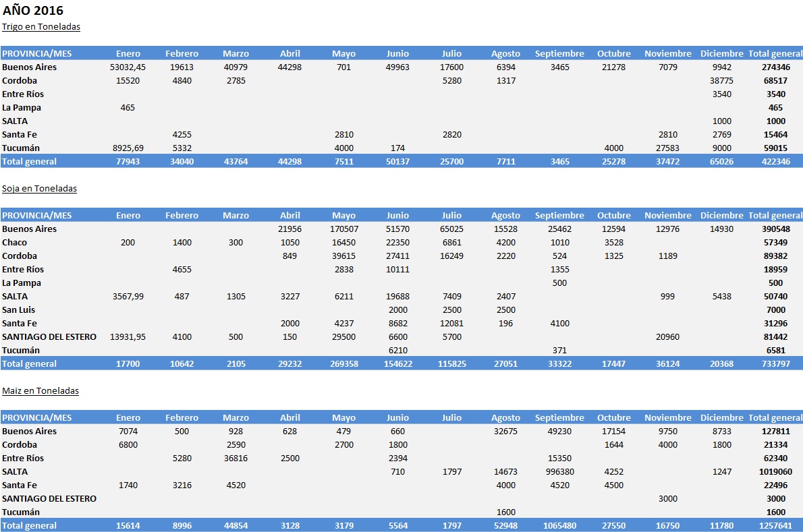Select the 'Trigo en Toneladas' heading
Screen dimensions: 803x532
pos(41,26)
